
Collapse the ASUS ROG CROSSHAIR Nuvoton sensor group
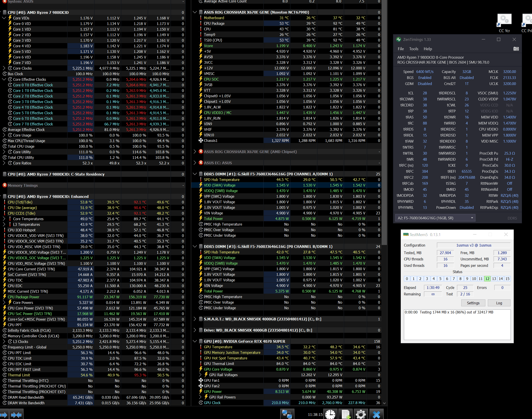point(195,12)
